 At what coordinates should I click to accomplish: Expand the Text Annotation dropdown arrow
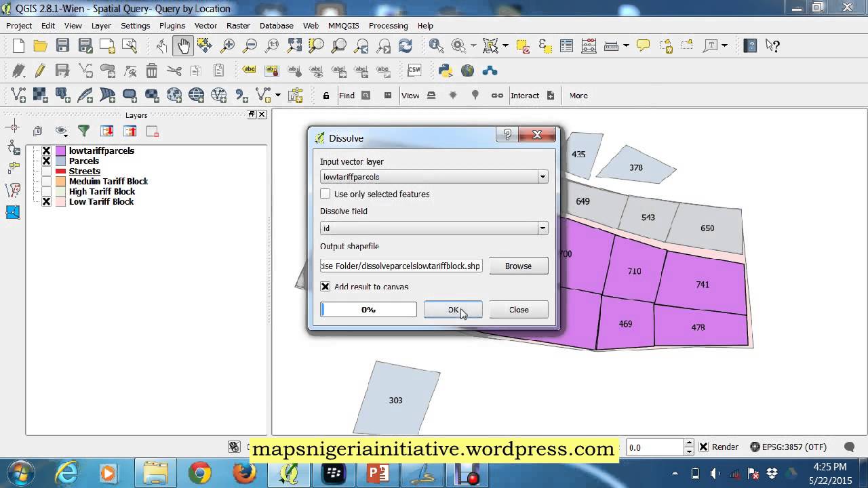tap(724, 45)
